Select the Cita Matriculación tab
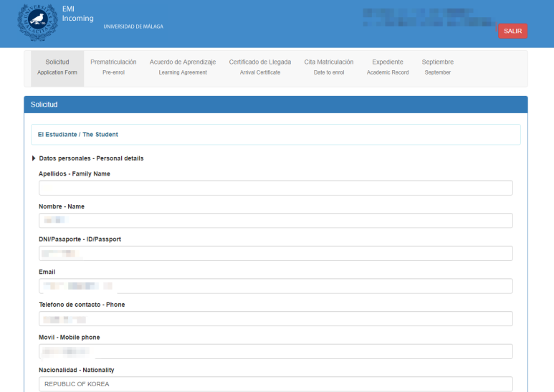The height and width of the screenshot is (392, 554). click(328, 67)
